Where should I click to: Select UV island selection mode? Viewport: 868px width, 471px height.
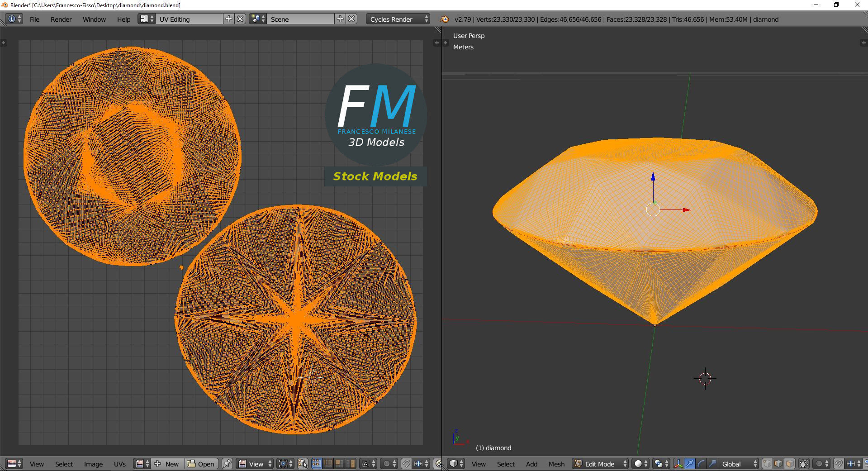351,464
